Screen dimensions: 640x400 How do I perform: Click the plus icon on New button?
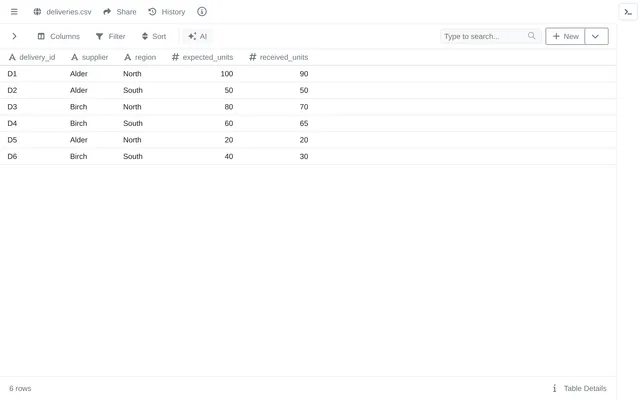pos(556,36)
